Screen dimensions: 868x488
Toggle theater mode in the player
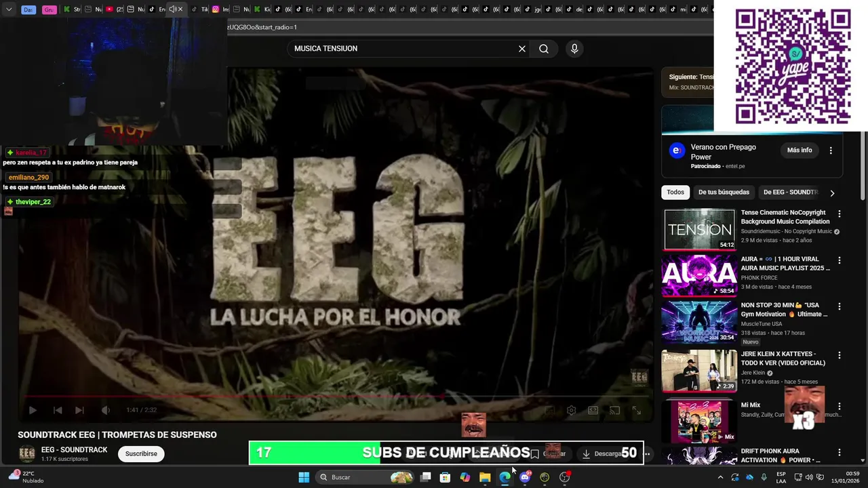click(x=593, y=410)
